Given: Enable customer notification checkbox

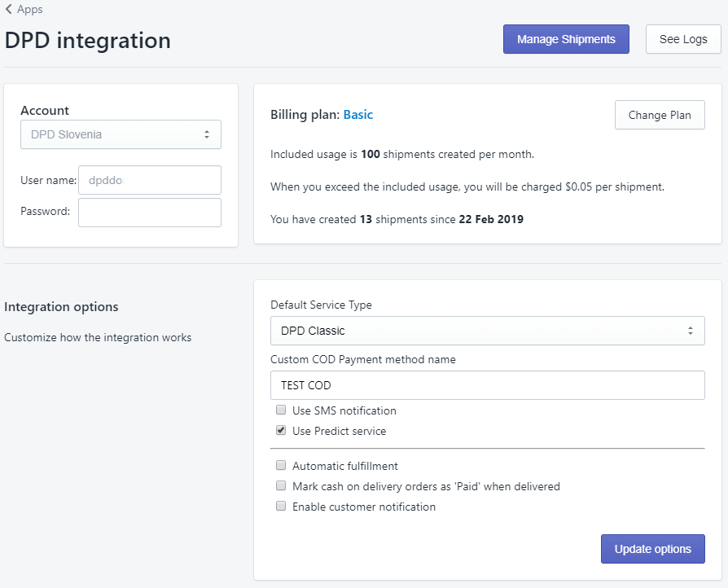Looking at the screenshot, I should coord(281,507).
